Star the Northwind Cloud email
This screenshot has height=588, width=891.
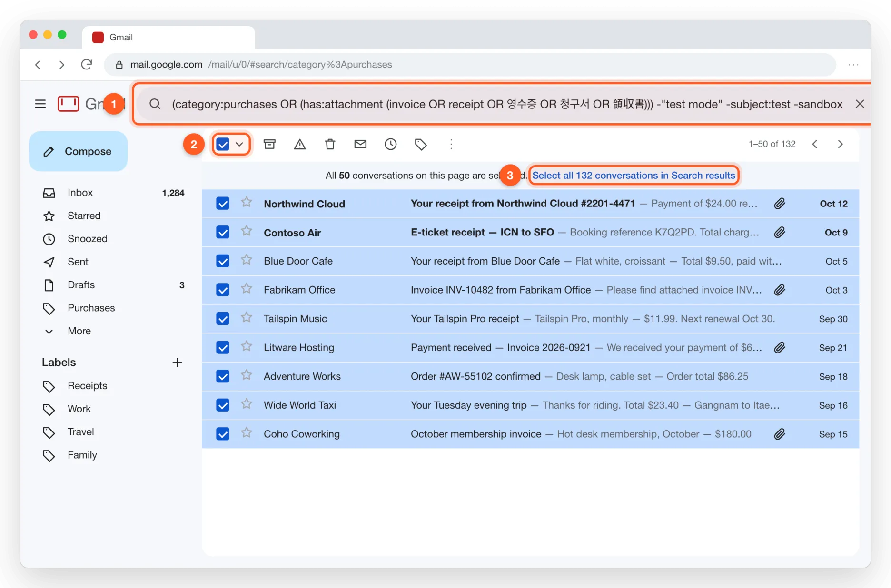[x=246, y=203]
